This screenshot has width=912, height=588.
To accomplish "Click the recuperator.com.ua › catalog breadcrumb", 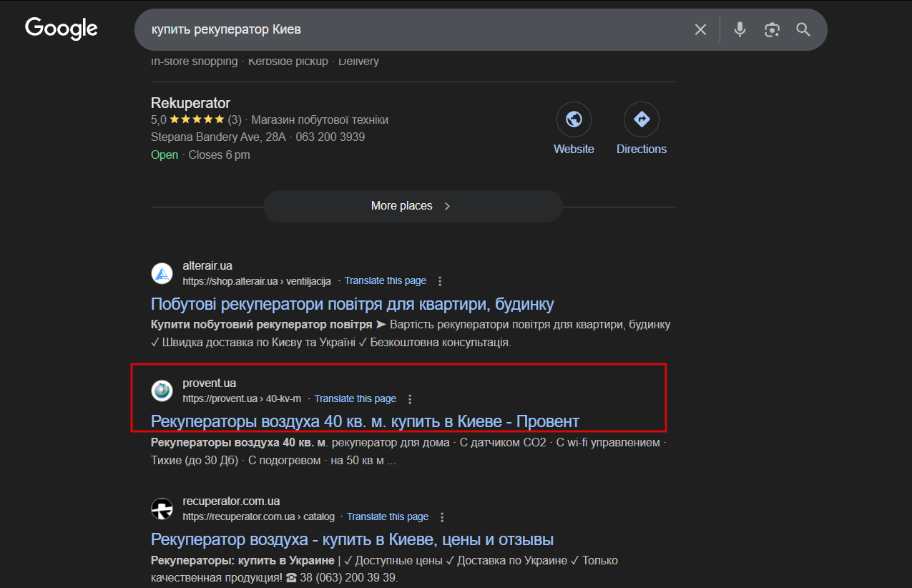I will (258, 517).
